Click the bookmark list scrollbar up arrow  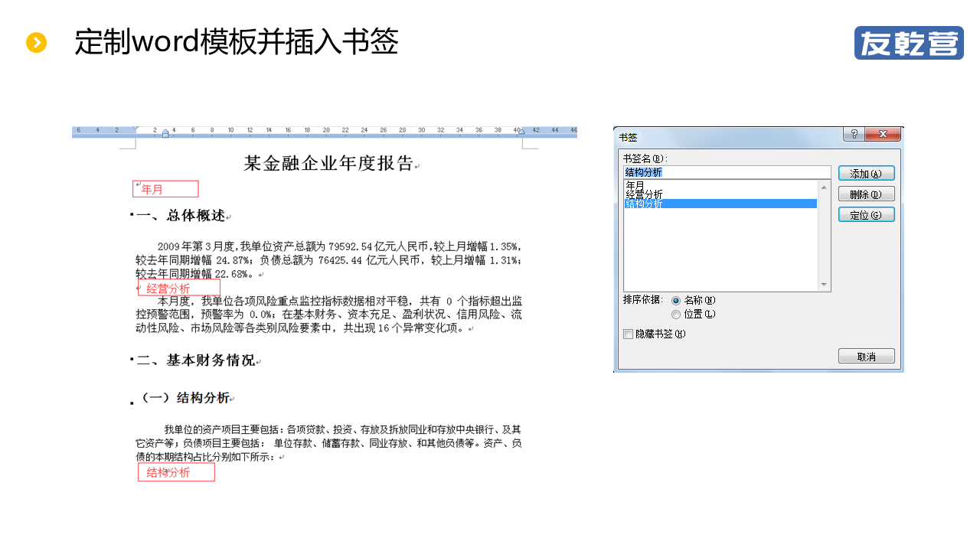(x=824, y=187)
